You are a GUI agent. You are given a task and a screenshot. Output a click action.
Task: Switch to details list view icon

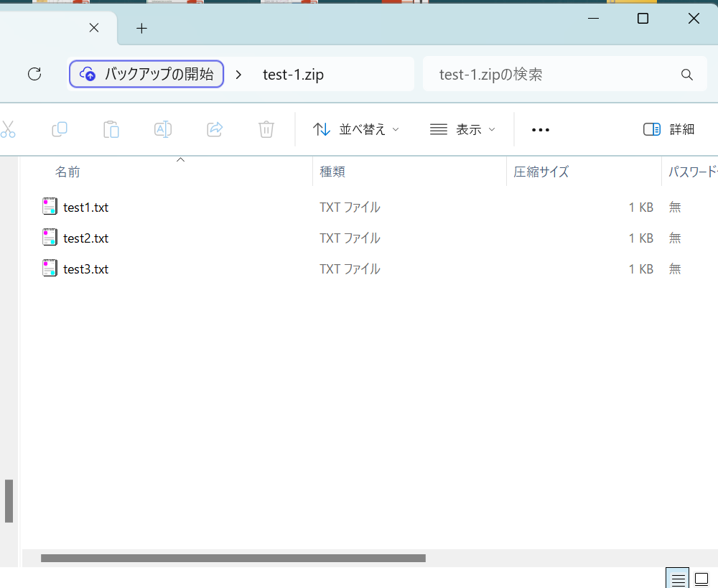pyautogui.click(x=678, y=579)
